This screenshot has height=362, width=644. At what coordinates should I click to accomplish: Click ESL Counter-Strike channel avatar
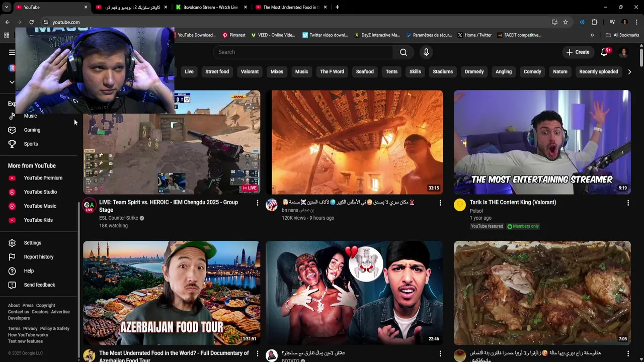89,205
